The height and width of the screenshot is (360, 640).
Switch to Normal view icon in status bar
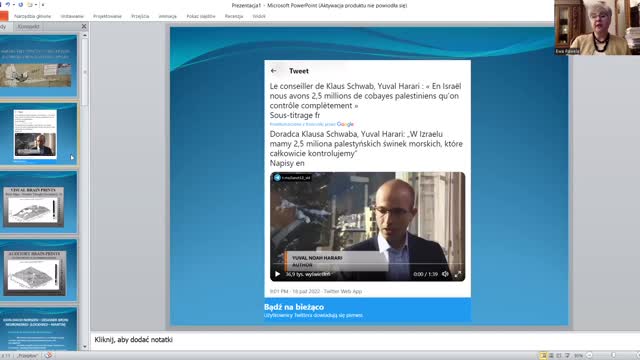tap(543, 356)
